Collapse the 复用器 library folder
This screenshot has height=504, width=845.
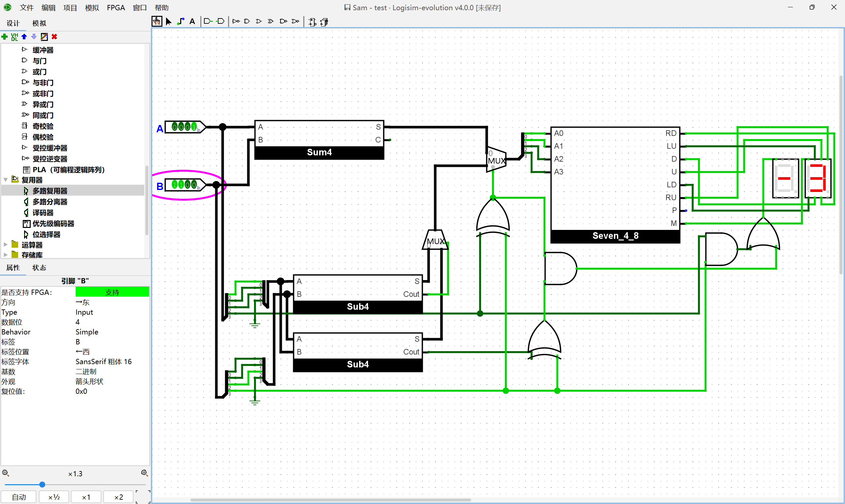[x=6, y=180]
